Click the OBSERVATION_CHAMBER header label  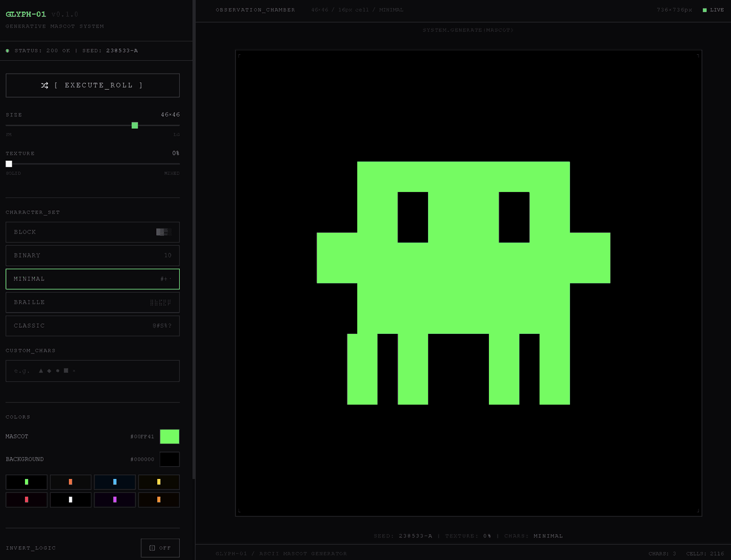(x=255, y=10)
